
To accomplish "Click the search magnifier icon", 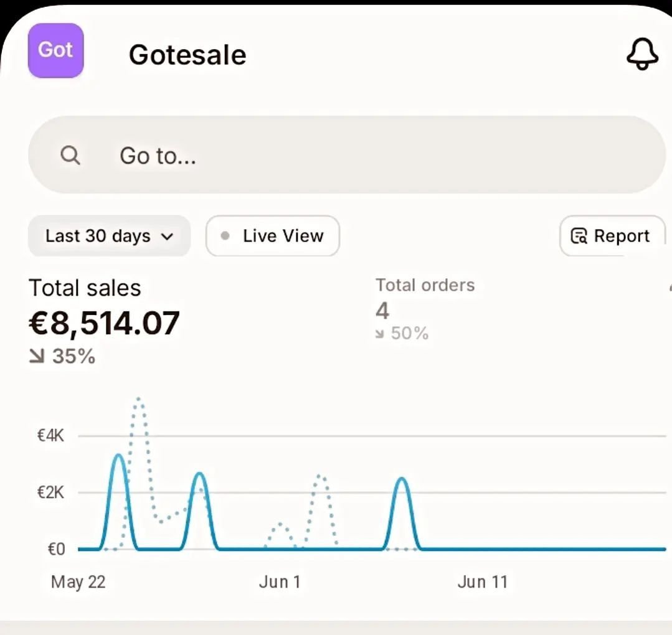I will [70, 155].
